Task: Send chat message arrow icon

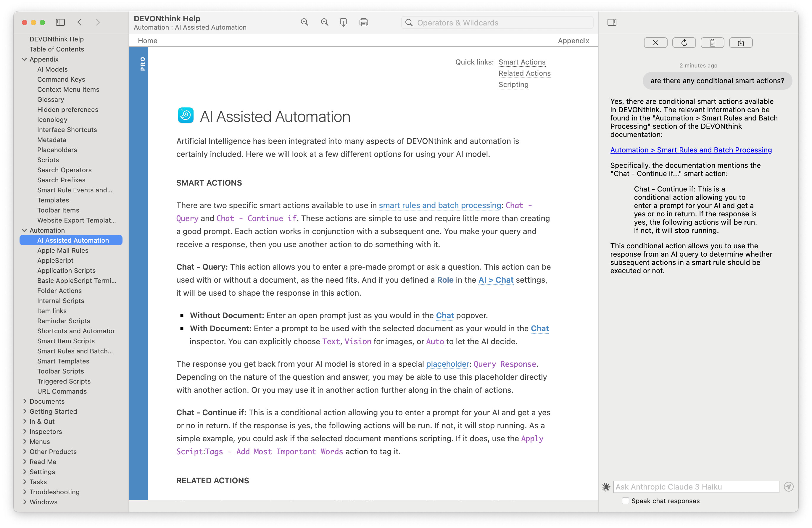Action: [788, 487]
